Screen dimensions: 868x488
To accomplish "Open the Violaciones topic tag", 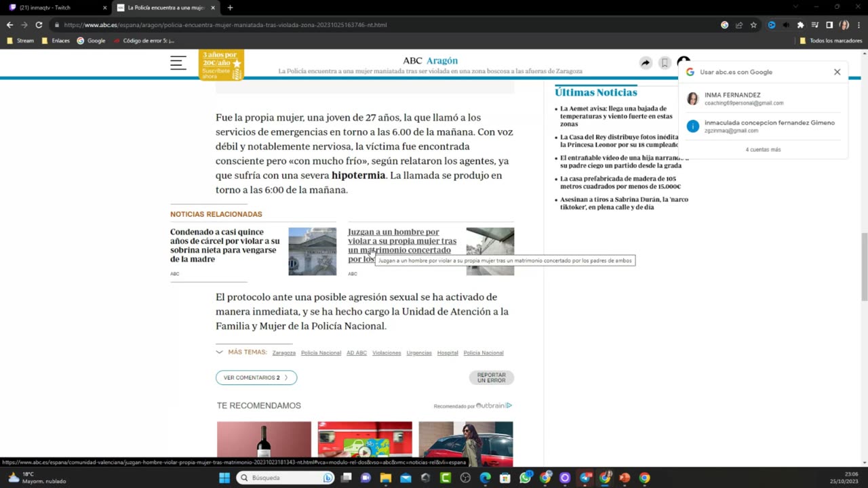I will [x=387, y=353].
